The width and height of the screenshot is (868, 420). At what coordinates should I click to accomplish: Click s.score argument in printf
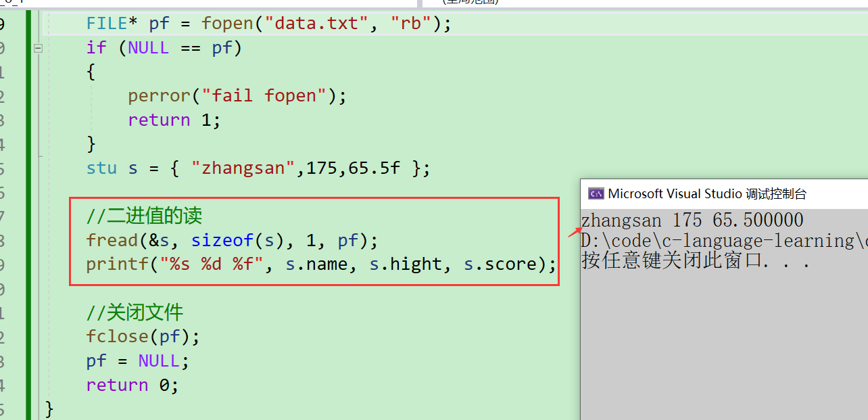pos(500,264)
